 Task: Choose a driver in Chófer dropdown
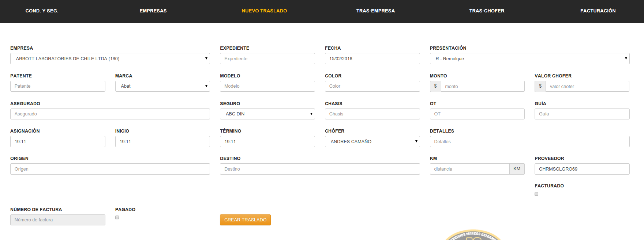coord(372,141)
